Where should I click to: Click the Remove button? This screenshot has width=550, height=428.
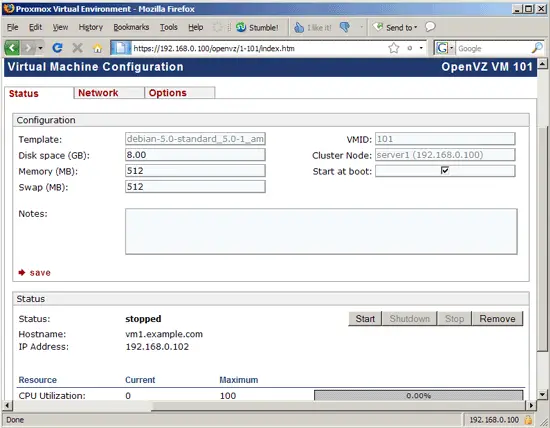pos(497,319)
